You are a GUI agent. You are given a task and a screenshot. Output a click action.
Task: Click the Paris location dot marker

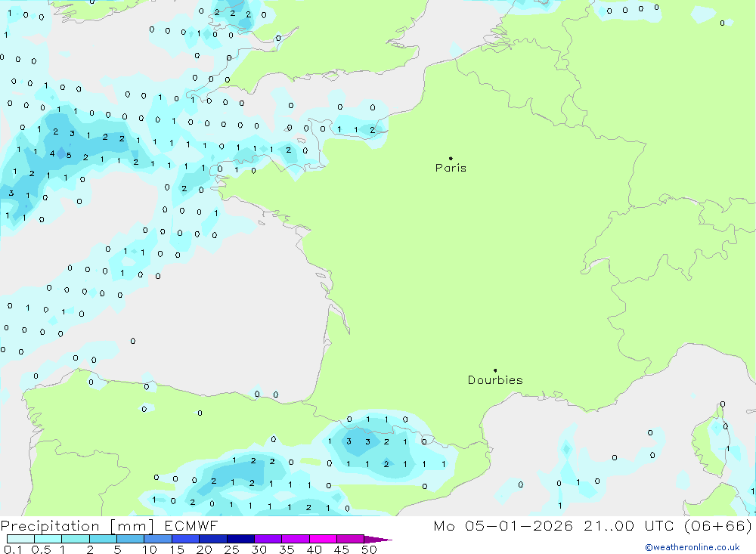(x=451, y=158)
